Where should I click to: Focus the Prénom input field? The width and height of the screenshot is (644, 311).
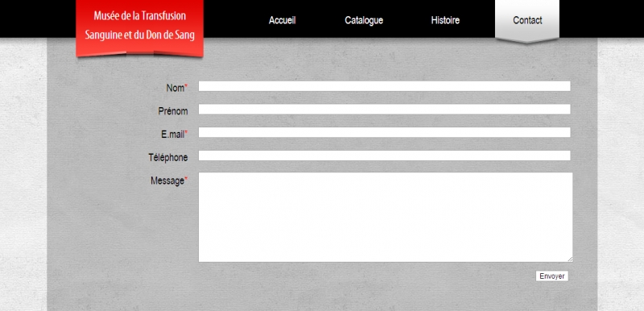385,110
